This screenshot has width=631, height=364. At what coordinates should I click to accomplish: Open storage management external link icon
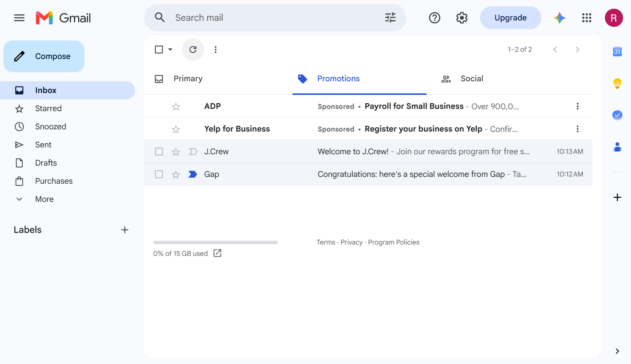218,253
